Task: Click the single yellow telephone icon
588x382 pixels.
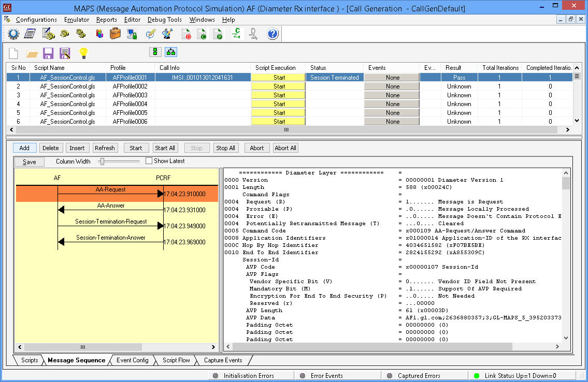Action: (65, 34)
